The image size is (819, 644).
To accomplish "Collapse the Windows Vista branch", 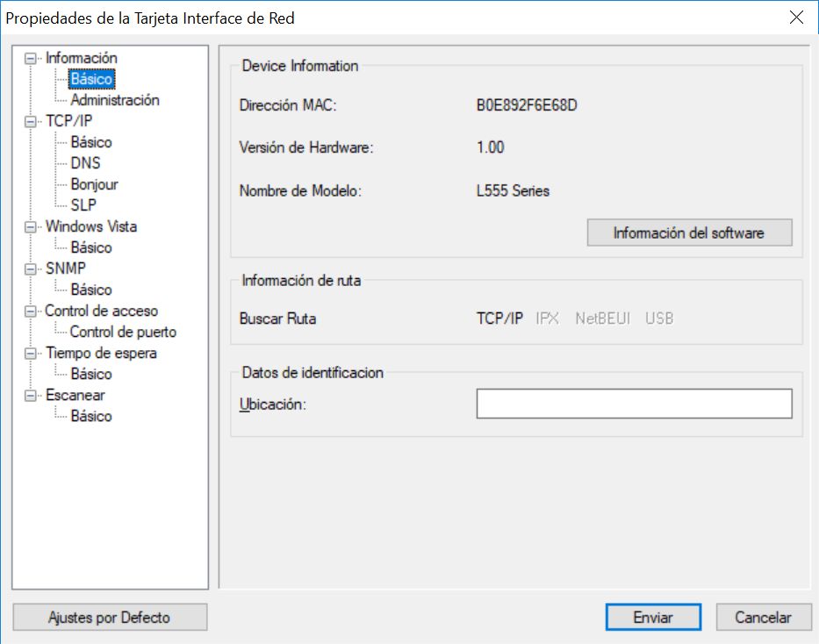I will click(29, 226).
